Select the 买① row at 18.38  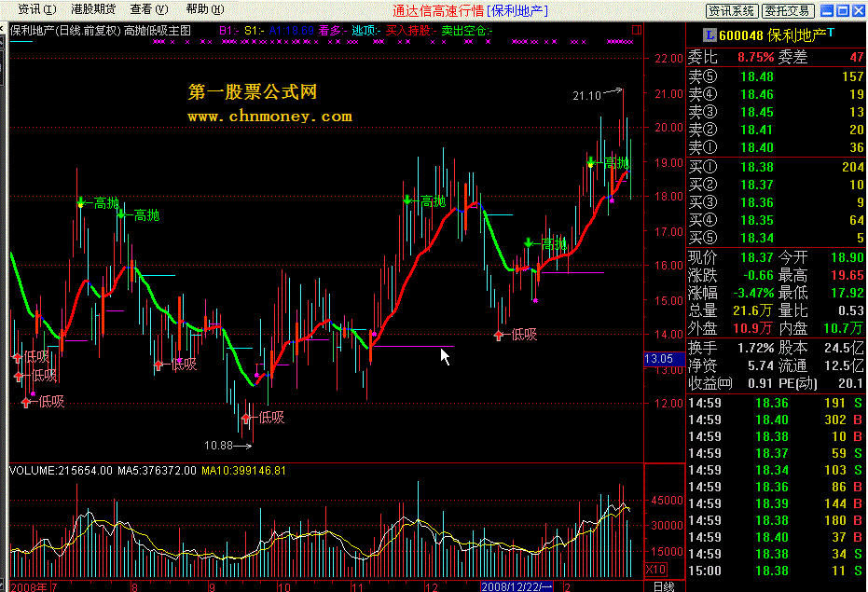coord(776,167)
